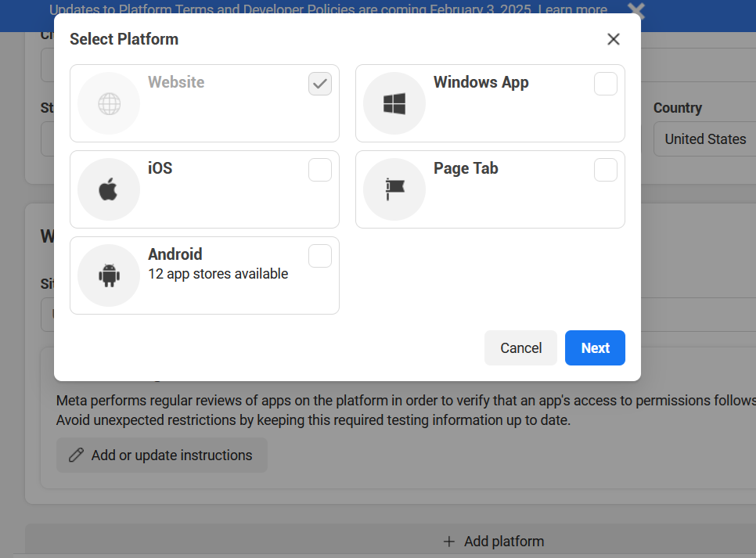The height and width of the screenshot is (558, 756).
Task: Click the Page Tab label
Action: tap(466, 168)
